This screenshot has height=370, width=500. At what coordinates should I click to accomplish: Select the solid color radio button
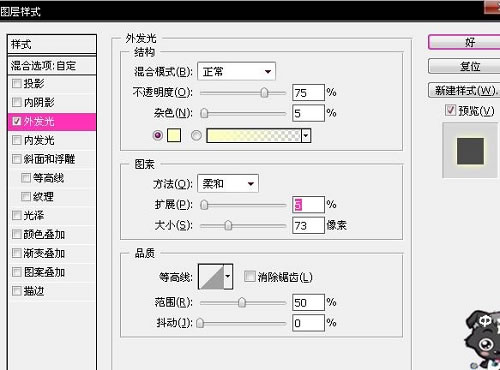[x=158, y=135]
